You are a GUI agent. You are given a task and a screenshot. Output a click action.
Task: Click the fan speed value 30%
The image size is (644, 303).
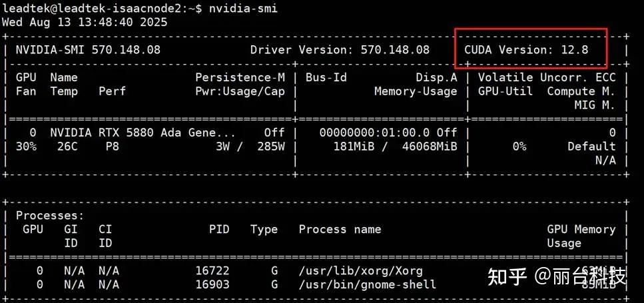pos(26,147)
